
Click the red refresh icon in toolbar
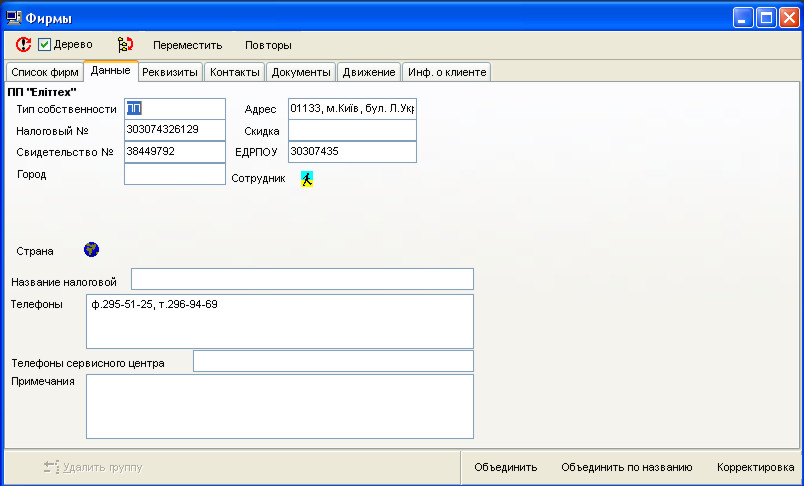[x=23, y=45]
